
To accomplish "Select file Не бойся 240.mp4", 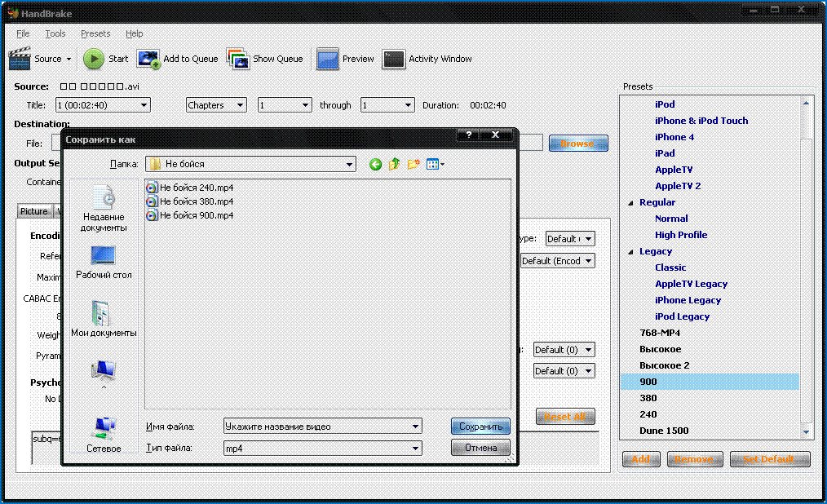I will (190, 187).
